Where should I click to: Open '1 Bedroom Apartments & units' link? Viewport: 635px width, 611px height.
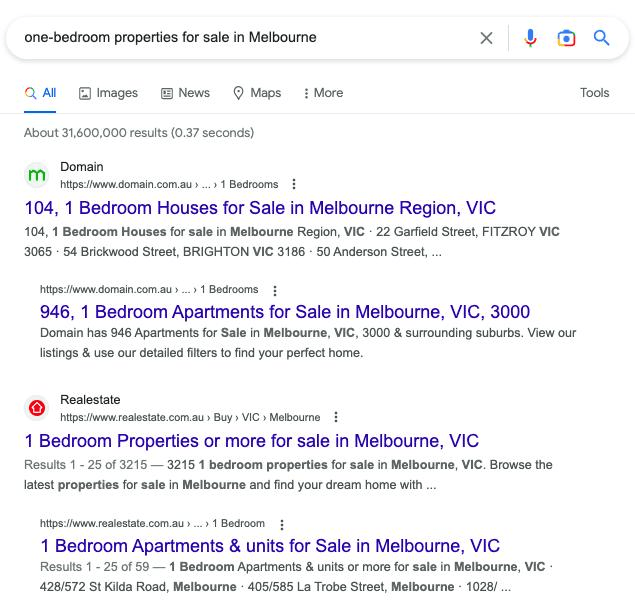[x=270, y=546]
